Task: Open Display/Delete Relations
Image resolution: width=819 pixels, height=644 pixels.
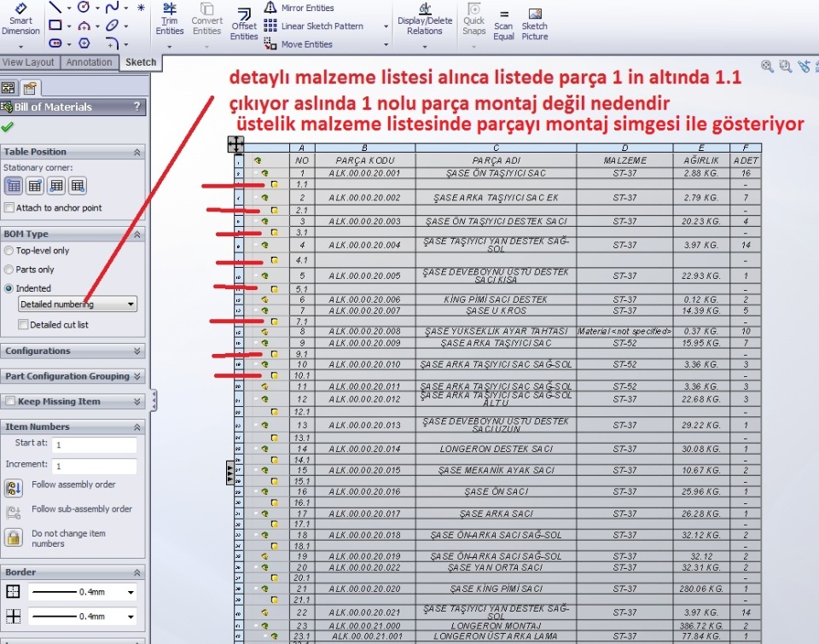Action: pyautogui.click(x=425, y=20)
